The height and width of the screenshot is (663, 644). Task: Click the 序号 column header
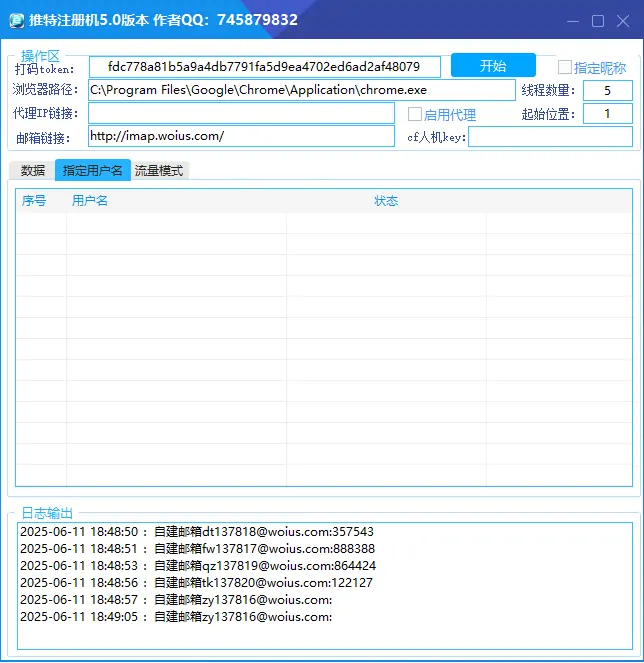tap(34, 200)
